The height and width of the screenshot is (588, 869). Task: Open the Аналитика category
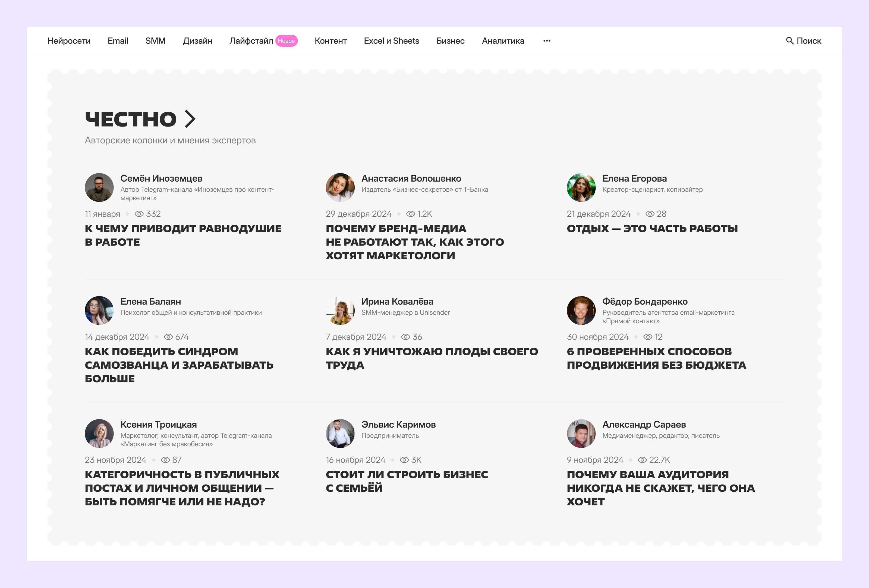tap(503, 41)
